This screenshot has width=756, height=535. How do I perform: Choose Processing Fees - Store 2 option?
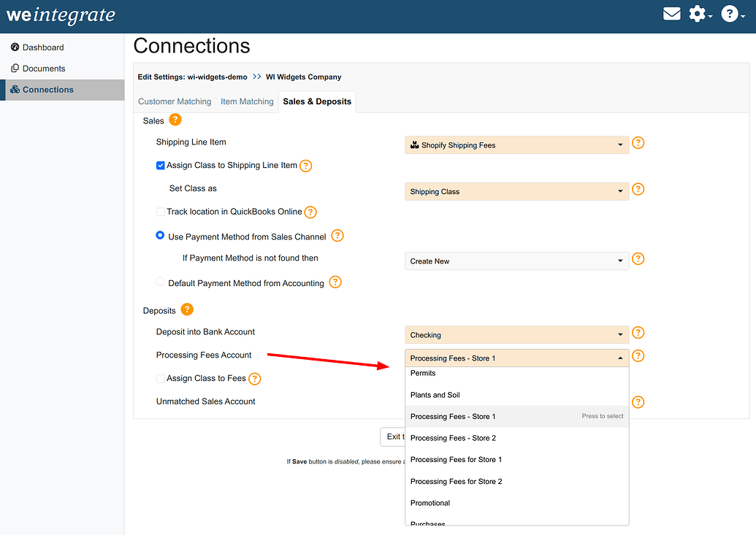(453, 438)
